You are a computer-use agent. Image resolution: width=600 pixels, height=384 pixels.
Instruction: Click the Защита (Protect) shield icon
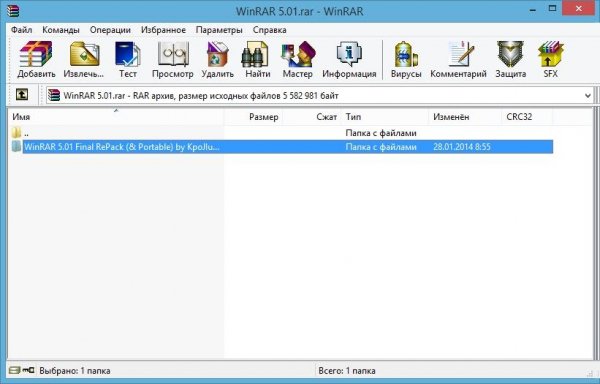pyautogui.click(x=510, y=59)
